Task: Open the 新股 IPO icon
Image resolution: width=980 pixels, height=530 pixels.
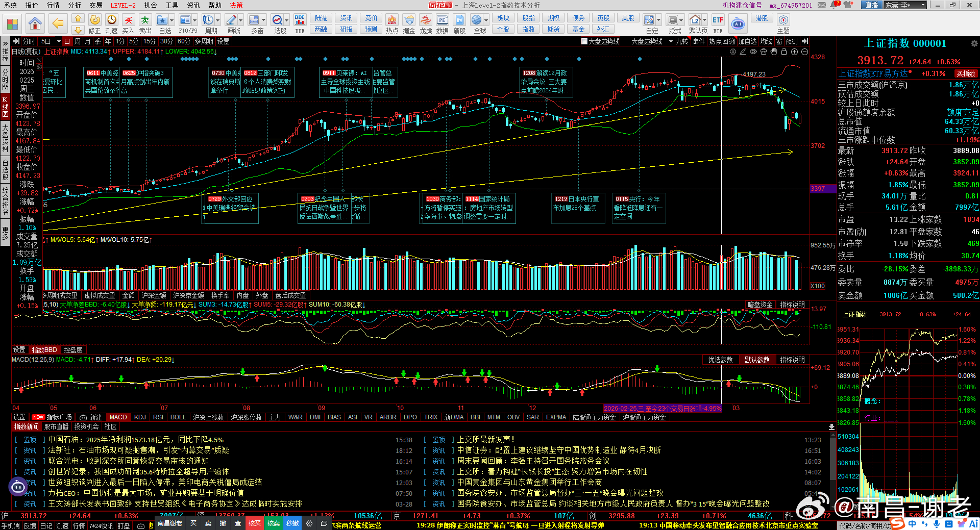Action: (x=459, y=23)
